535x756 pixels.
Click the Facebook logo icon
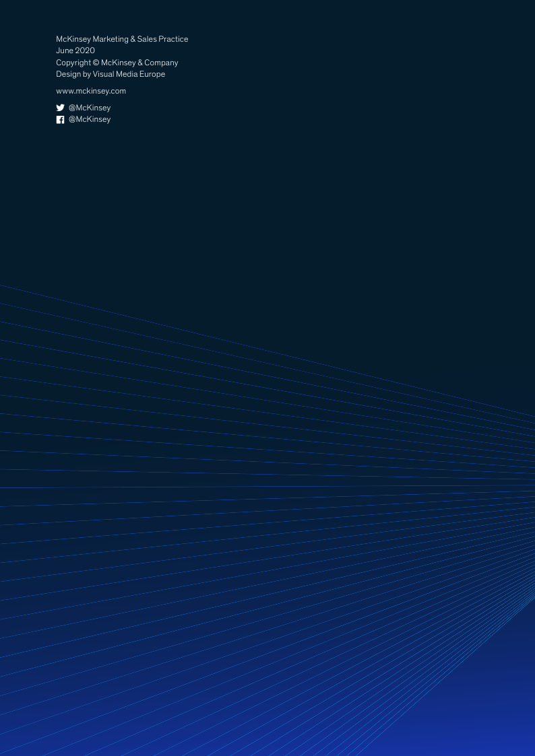[x=60, y=120]
